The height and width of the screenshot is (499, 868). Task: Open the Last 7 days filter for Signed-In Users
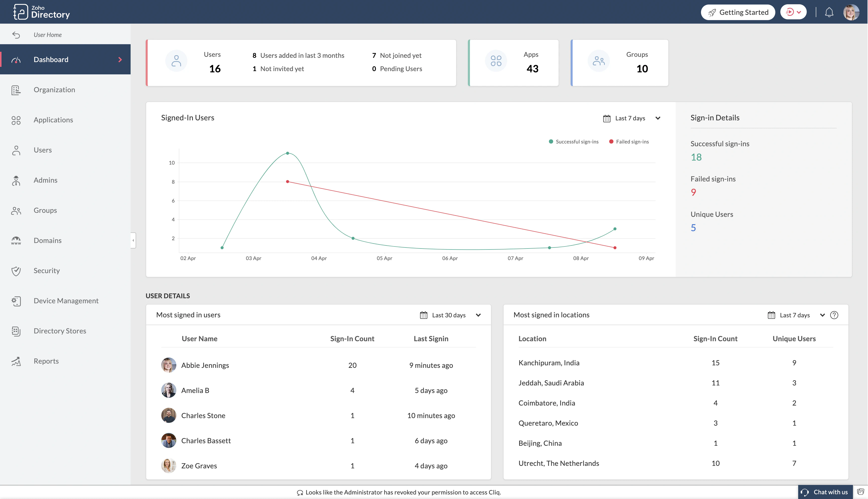click(x=632, y=118)
